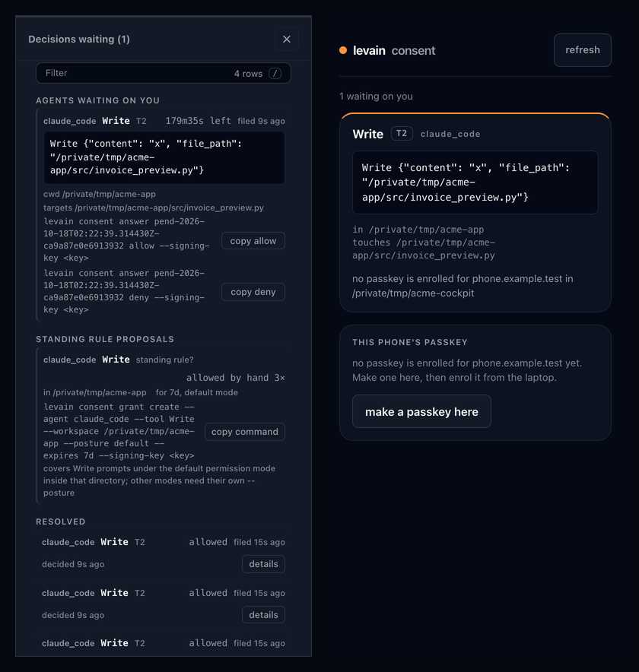Click 'THIS PHONE'S PASSKEY' heading

point(410,342)
